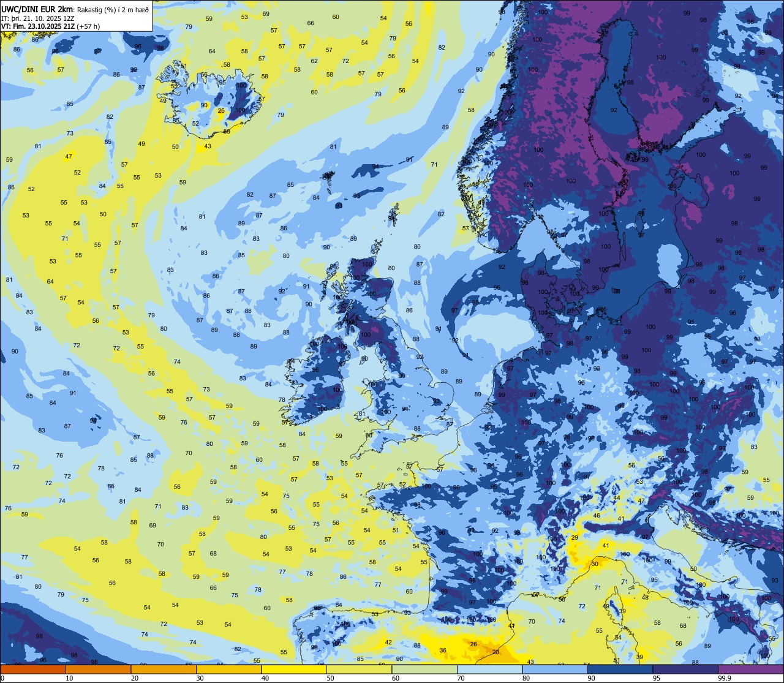Click the legend tick label '99.9'
Screen dimensions: 784x683
click(725, 678)
